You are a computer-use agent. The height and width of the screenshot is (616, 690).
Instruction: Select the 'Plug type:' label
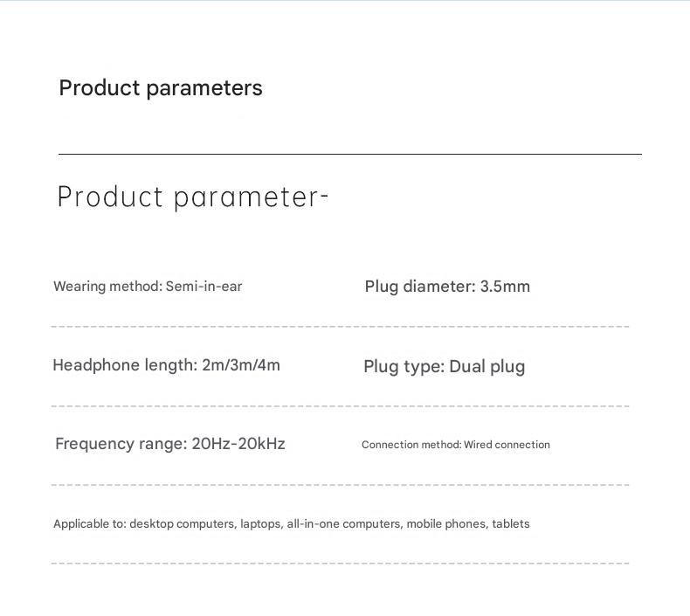(404, 367)
